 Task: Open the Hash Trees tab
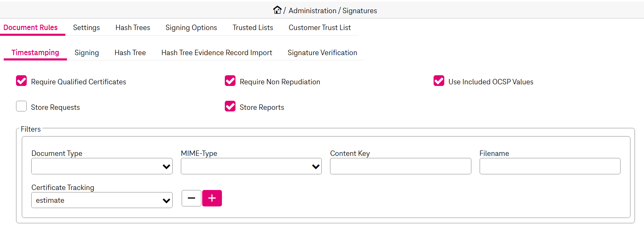(133, 28)
